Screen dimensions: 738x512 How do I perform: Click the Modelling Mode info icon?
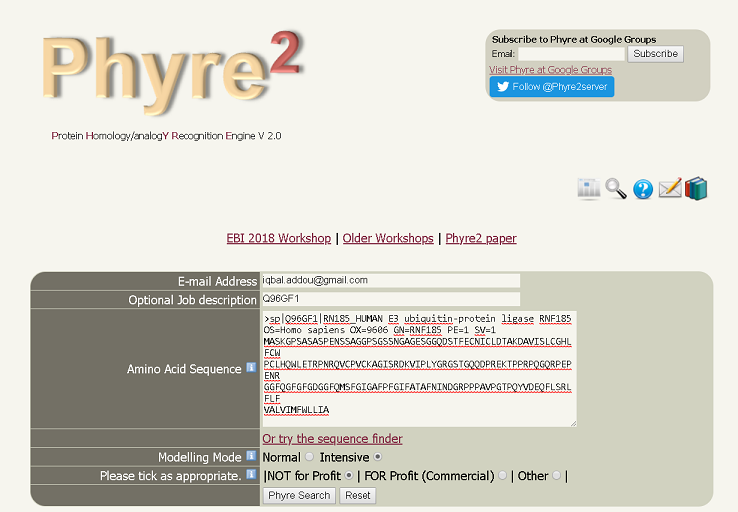click(251, 456)
